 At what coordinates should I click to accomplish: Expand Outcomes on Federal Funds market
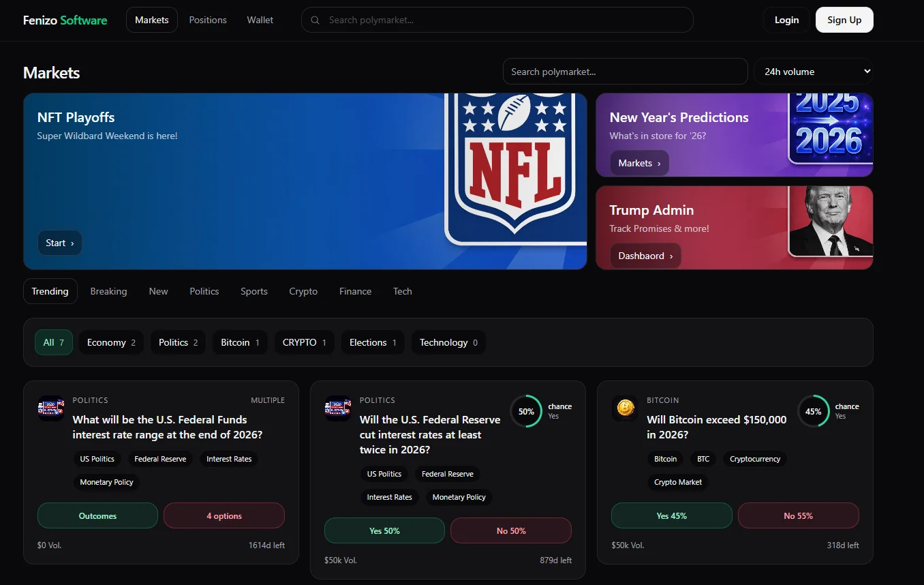(x=97, y=515)
